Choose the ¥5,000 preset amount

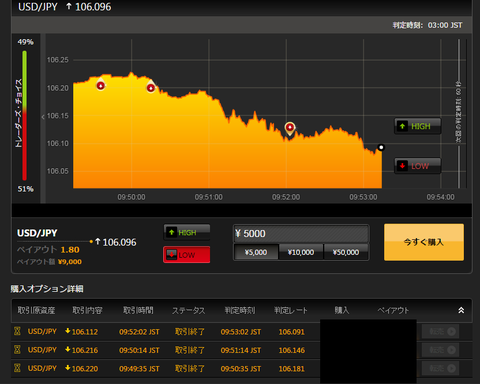coord(256,252)
